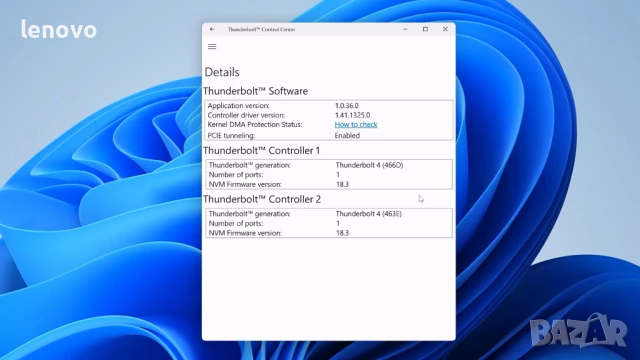Click the 'PCIE tunneling:' label

click(231, 136)
